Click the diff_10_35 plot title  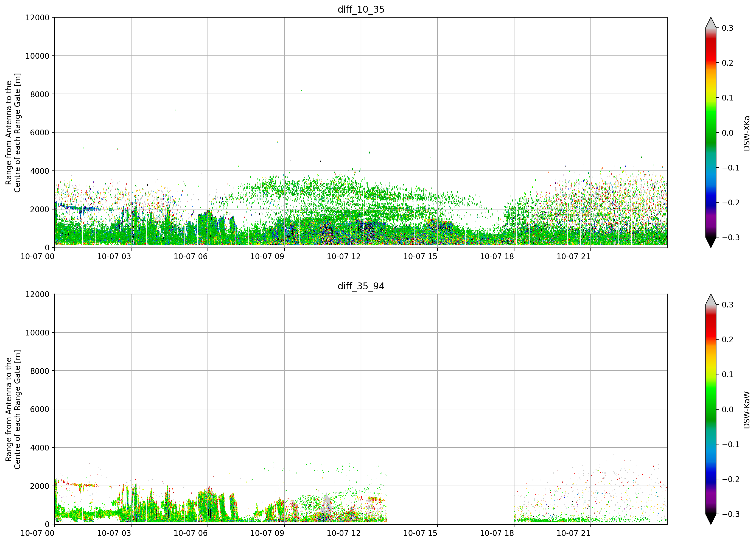click(x=361, y=9)
